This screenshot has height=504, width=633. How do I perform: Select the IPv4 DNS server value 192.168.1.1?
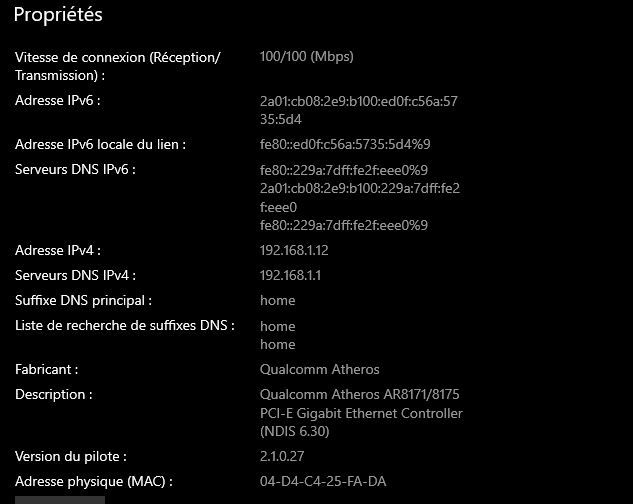pos(290,275)
